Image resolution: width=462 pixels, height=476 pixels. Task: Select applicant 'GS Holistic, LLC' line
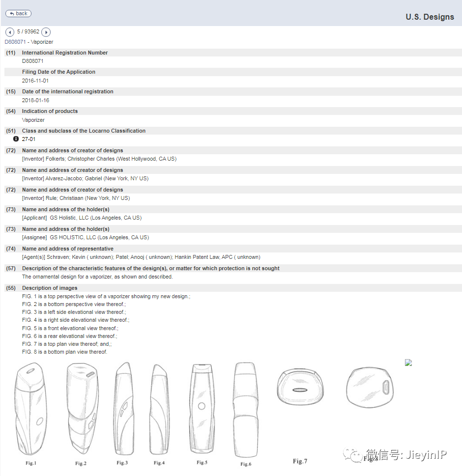click(82, 218)
